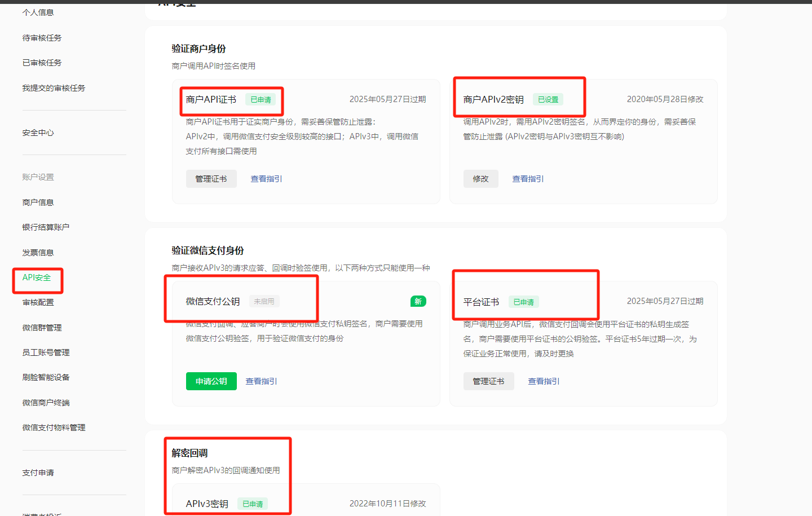
Task: Click the 商户APIv2密钥 card title
Action: pos(493,100)
